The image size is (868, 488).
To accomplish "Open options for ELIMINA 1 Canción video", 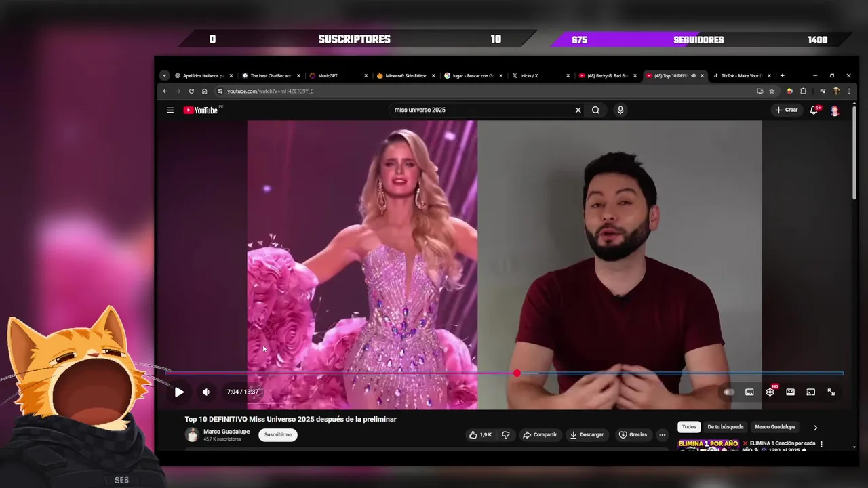I will [821, 445].
